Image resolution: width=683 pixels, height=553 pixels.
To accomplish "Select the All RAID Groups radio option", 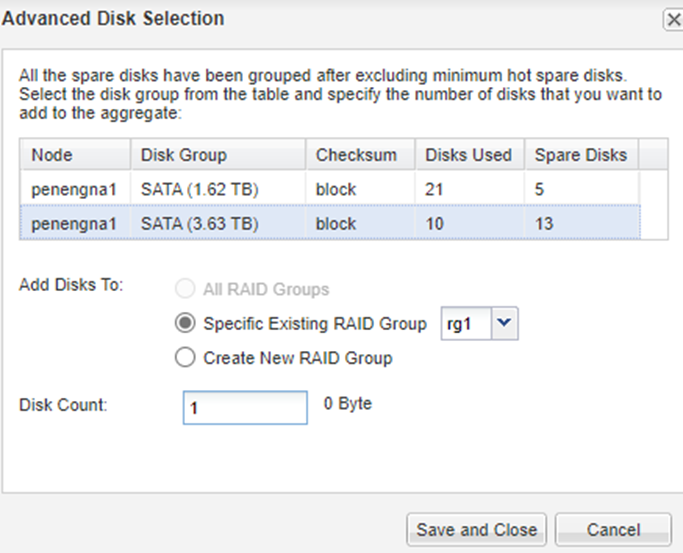I will coord(185,290).
